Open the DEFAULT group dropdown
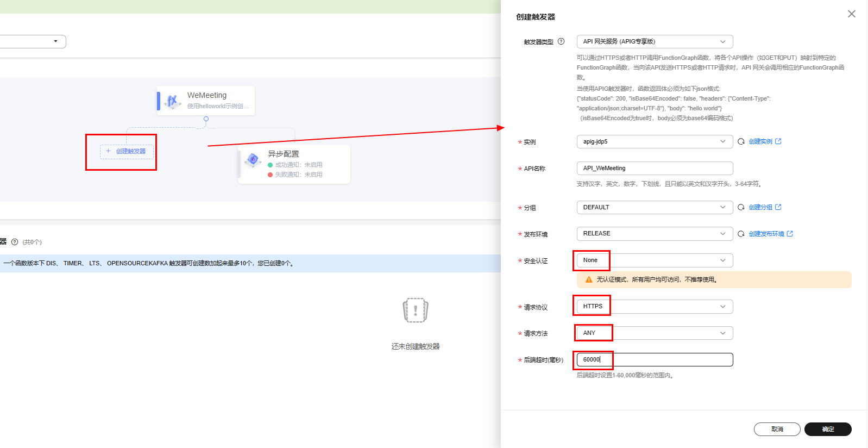 pyautogui.click(x=654, y=207)
